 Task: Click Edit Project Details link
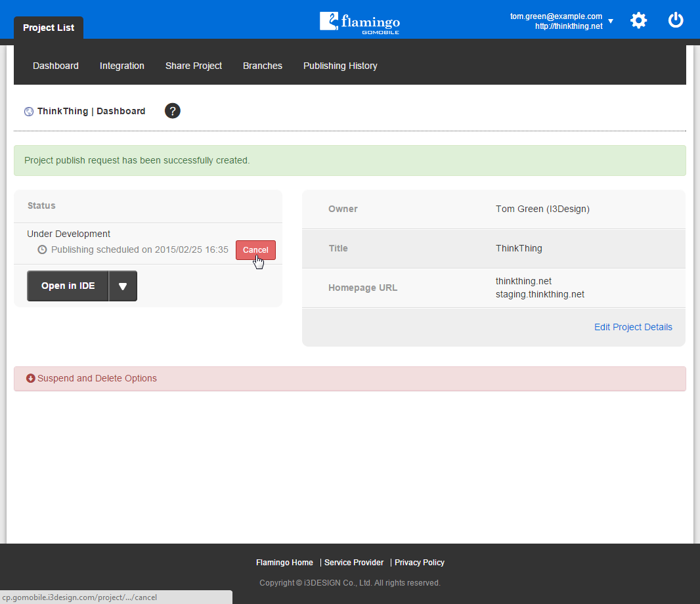[x=633, y=327]
